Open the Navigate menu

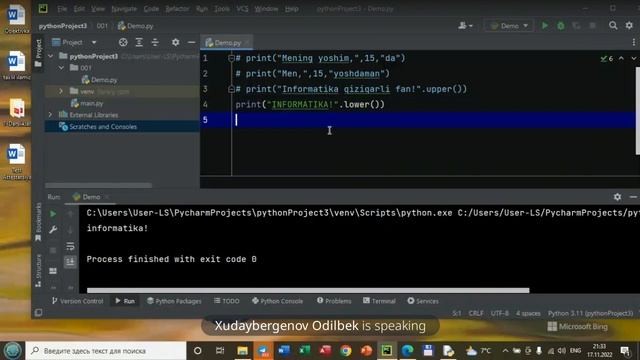tap(124, 9)
